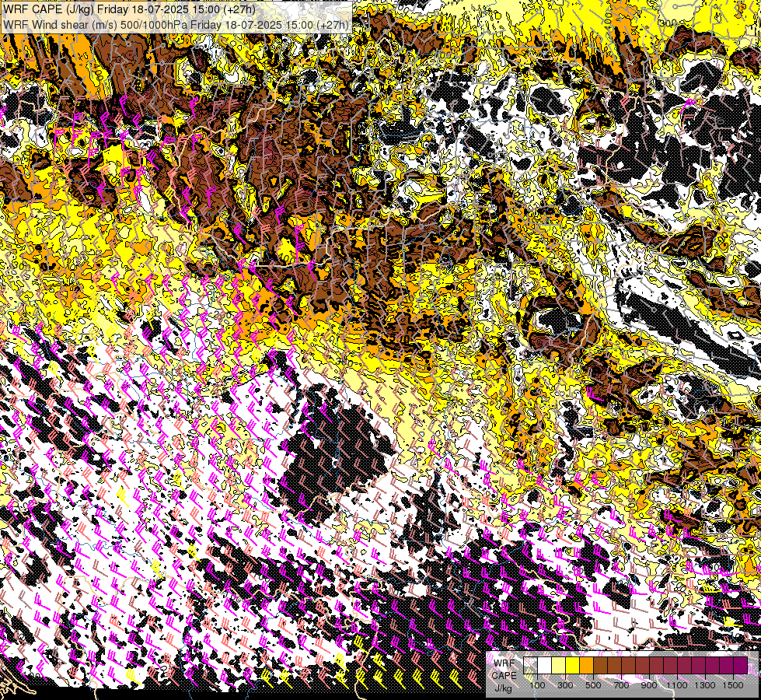Click the bright yellow swatch in the CAPE legend
Image resolution: width=761 pixels, height=700 pixels.
[x=573, y=665]
